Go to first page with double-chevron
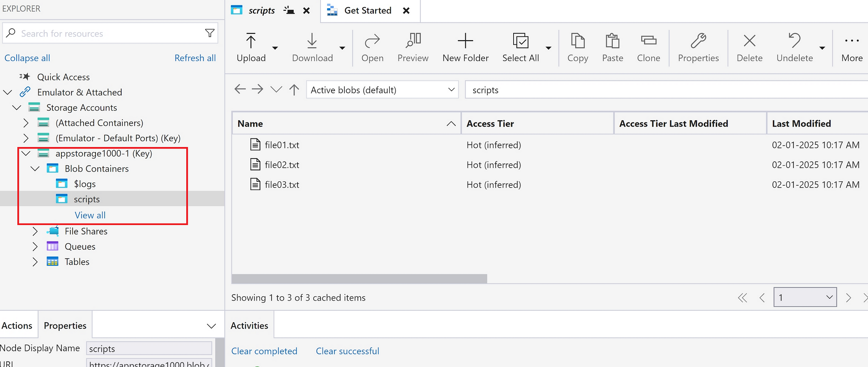This screenshot has height=367, width=868. [743, 297]
